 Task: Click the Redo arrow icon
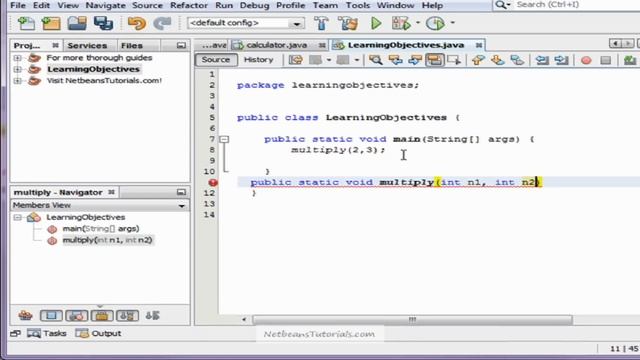coord(162,23)
